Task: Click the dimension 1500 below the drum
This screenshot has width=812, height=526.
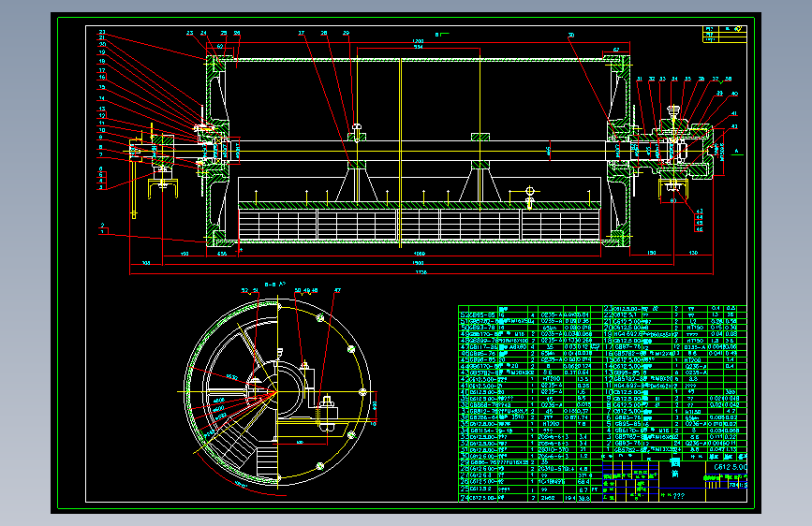Action: (418, 263)
